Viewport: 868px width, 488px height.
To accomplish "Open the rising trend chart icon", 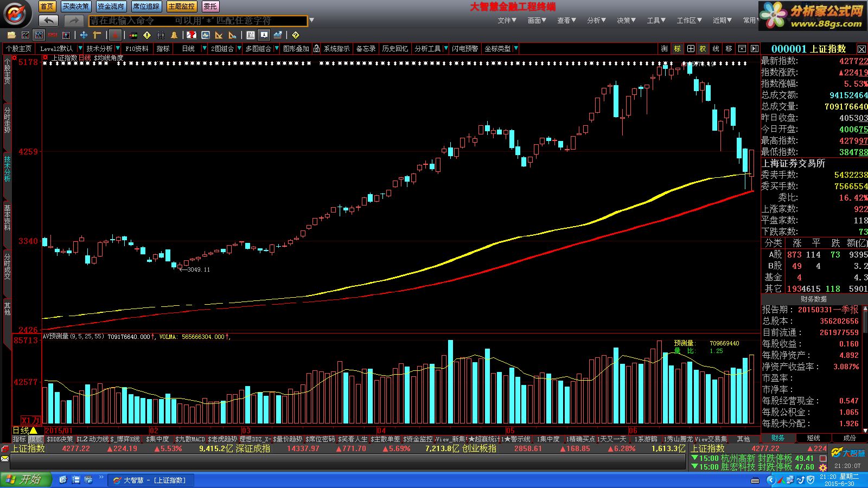I will tap(278, 35).
